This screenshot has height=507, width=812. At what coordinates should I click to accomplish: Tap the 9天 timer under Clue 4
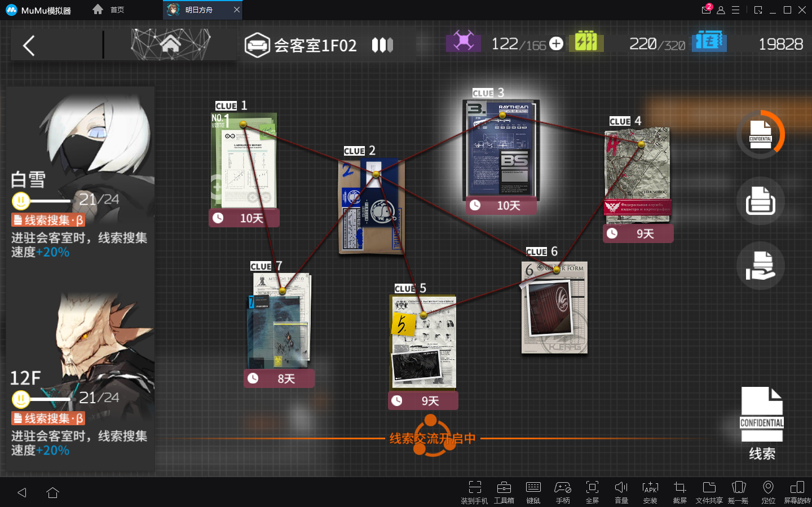coord(638,233)
